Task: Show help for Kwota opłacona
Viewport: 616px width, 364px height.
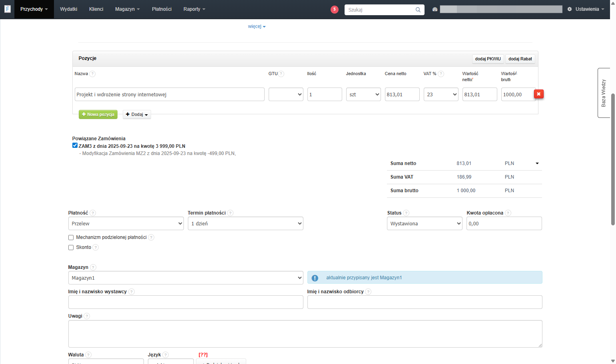Action: tap(508, 213)
